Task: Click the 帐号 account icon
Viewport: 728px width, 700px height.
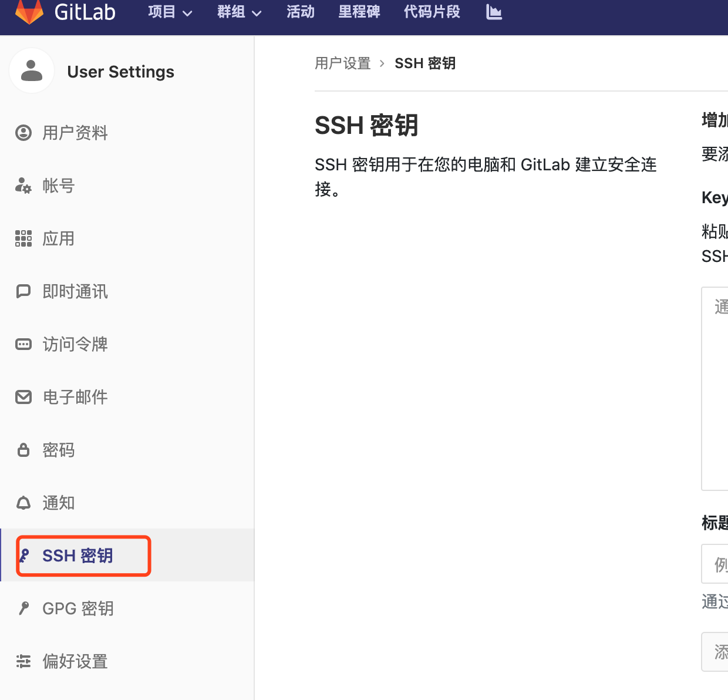Action: click(x=23, y=186)
